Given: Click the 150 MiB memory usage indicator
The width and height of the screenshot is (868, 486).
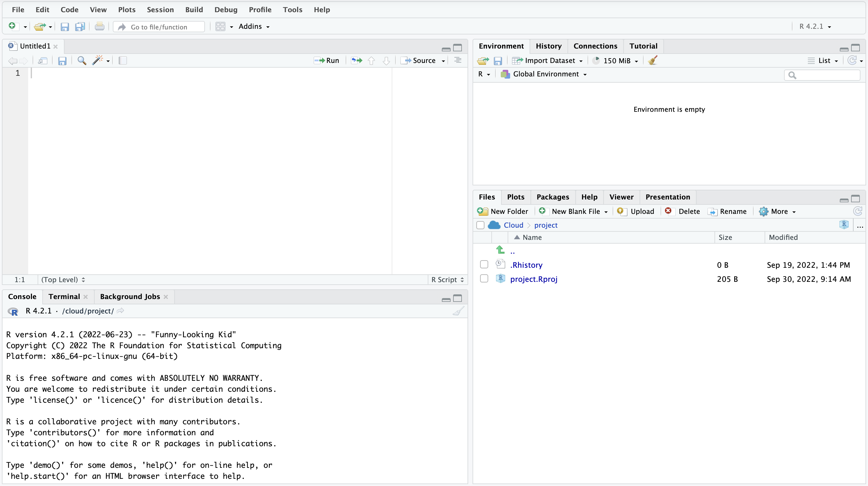Looking at the screenshot, I should click(x=615, y=61).
